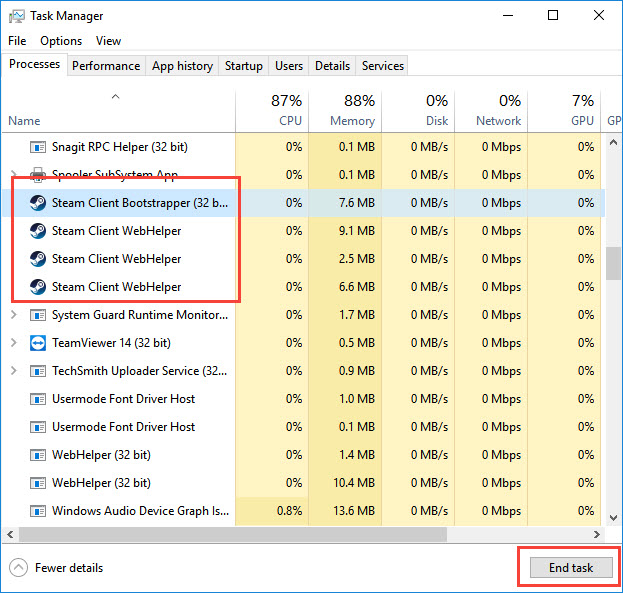Click the vertical scrollbar up arrow

613,142
